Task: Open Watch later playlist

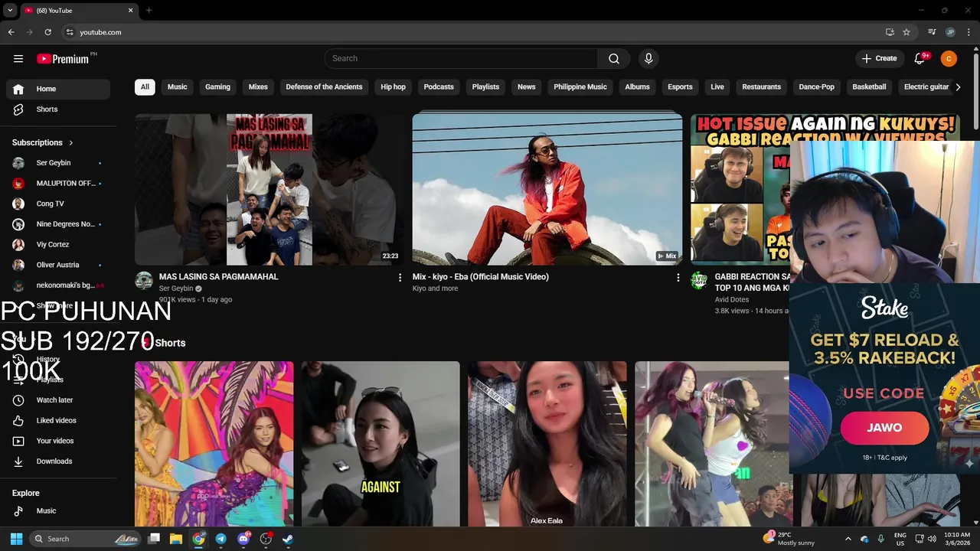Action: click(x=58, y=400)
